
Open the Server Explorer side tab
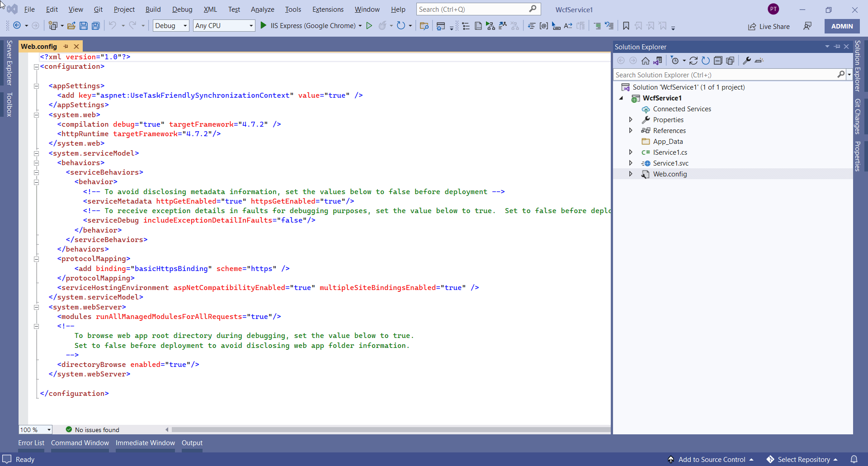click(x=9, y=62)
